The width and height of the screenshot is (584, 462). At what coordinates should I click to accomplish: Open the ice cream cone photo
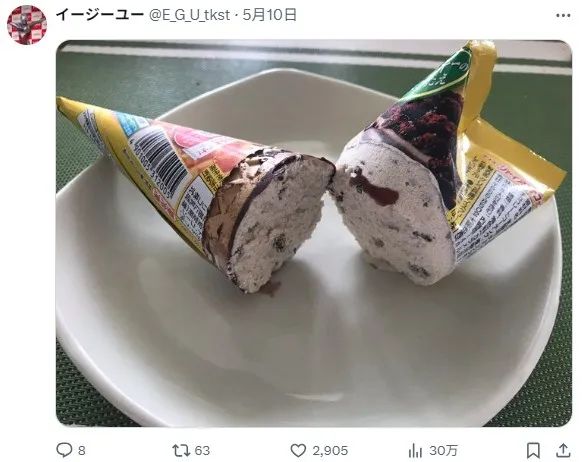pyautogui.click(x=314, y=233)
